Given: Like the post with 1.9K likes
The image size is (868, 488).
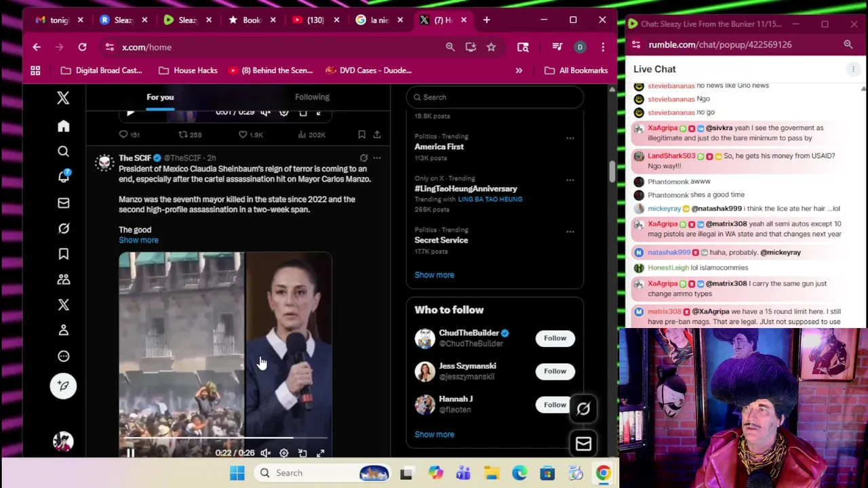Looking at the screenshot, I should tap(250, 134).
